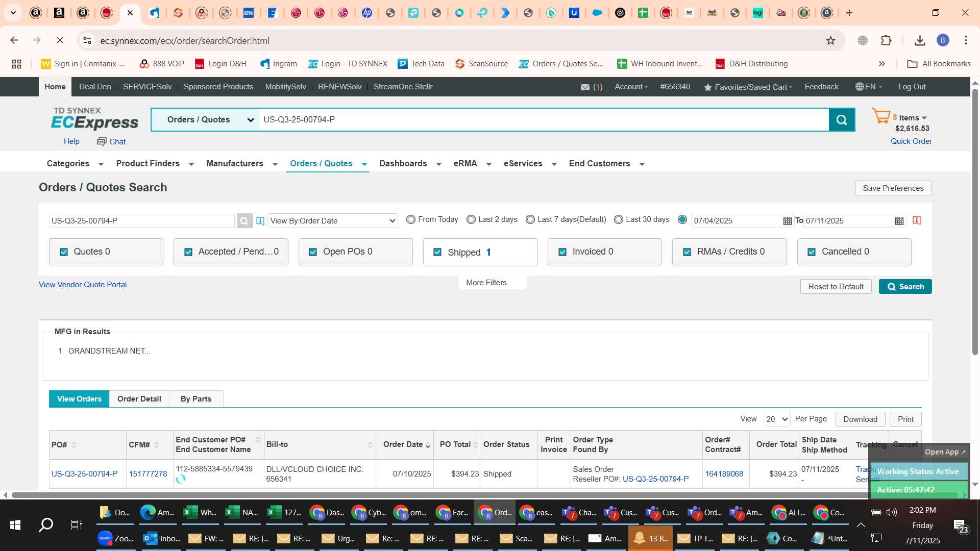View site information icon in address bar

coord(87,40)
